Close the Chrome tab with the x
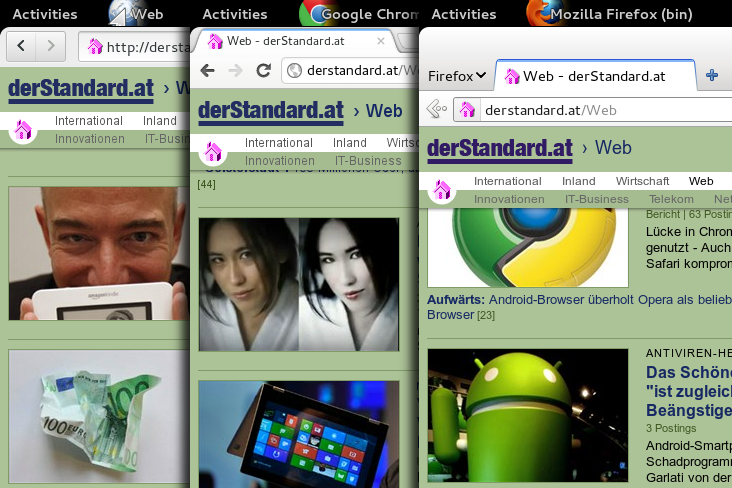Image resolution: width=732 pixels, height=488 pixels. 381,41
